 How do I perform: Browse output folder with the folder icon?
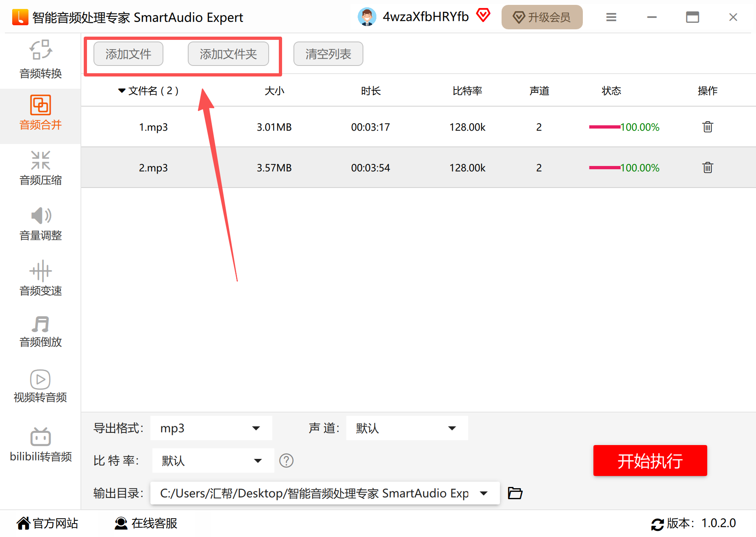[515, 493]
